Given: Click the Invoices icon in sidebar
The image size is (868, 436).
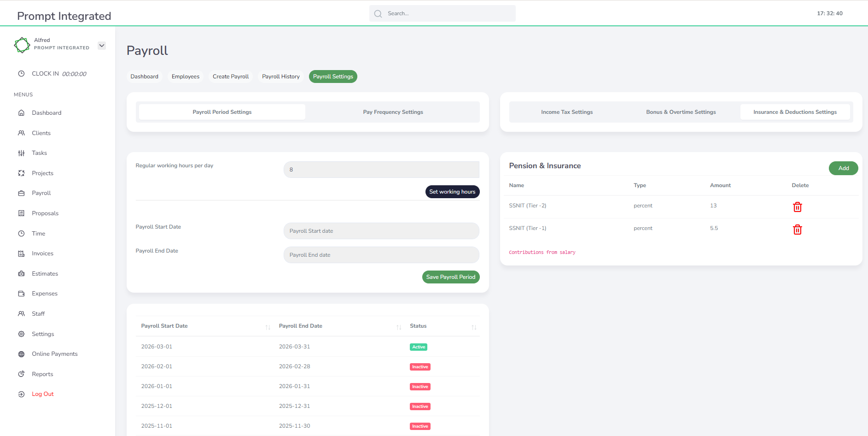Looking at the screenshot, I should point(21,253).
